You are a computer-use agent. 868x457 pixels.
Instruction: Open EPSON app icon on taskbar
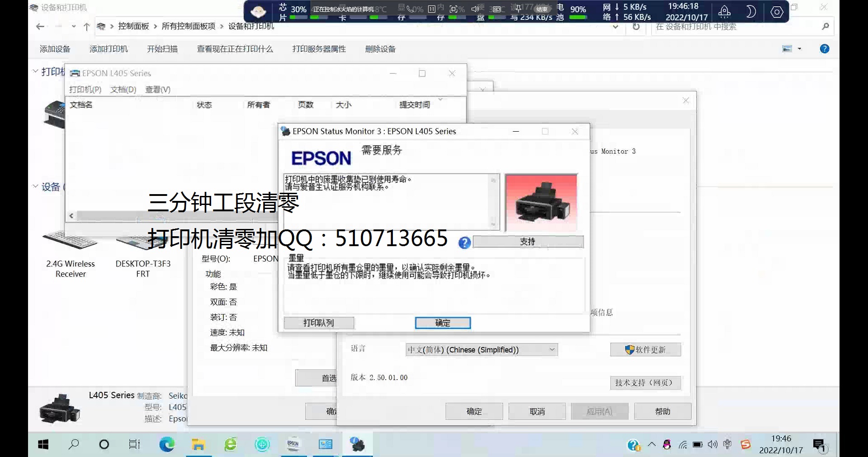[293, 445]
